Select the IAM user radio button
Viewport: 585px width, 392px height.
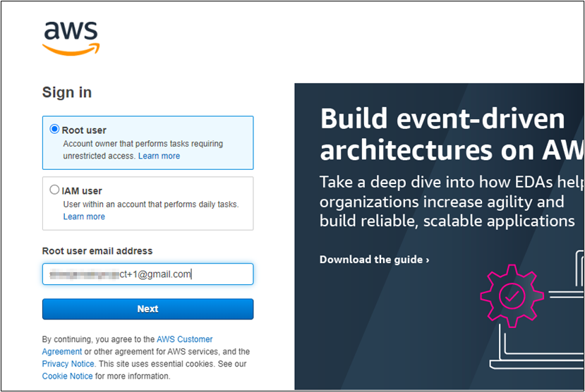[x=54, y=190]
